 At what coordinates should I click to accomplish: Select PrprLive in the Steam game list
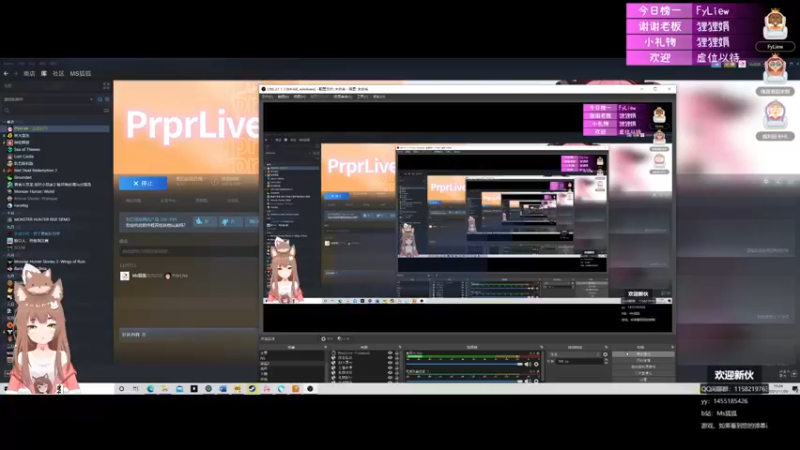[56, 129]
